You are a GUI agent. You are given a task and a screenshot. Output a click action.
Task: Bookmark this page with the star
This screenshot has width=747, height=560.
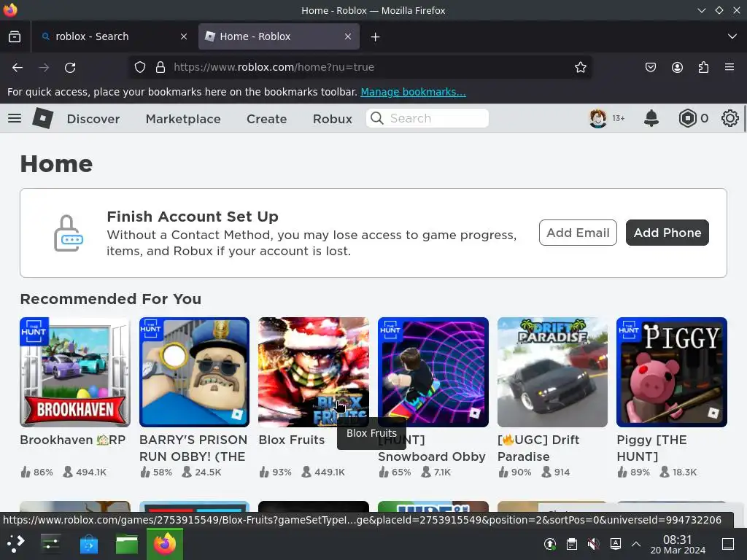click(x=580, y=68)
